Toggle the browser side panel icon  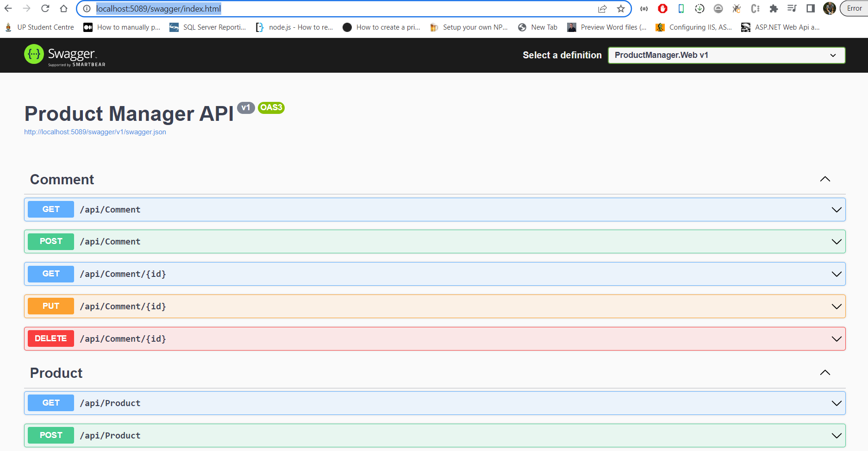coord(811,8)
